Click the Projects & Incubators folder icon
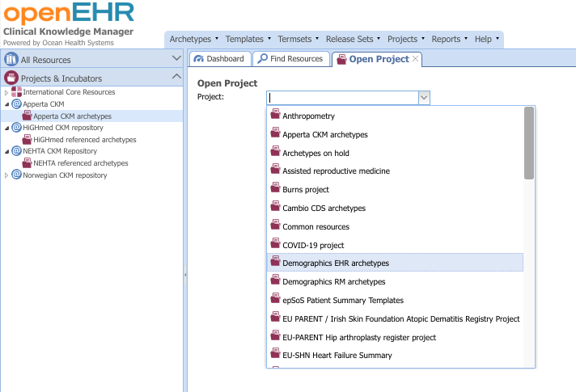Image resolution: width=576 pixels, height=392 pixels. pyautogui.click(x=11, y=78)
